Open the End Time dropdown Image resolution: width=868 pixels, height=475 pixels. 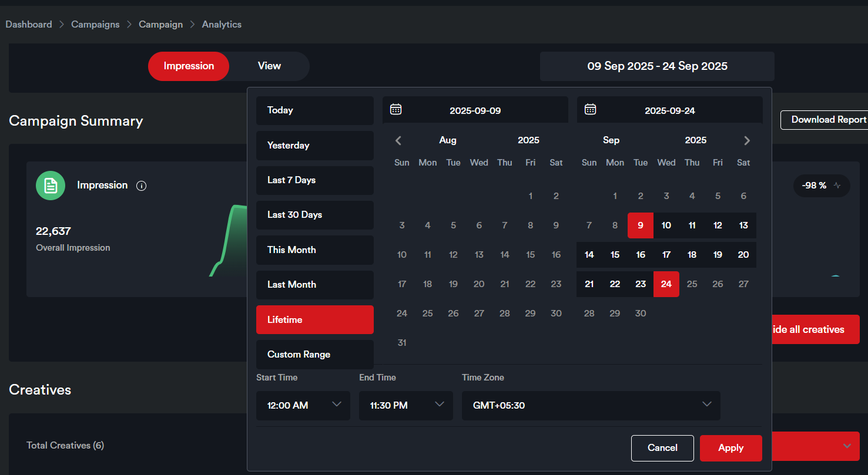point(406,405)
